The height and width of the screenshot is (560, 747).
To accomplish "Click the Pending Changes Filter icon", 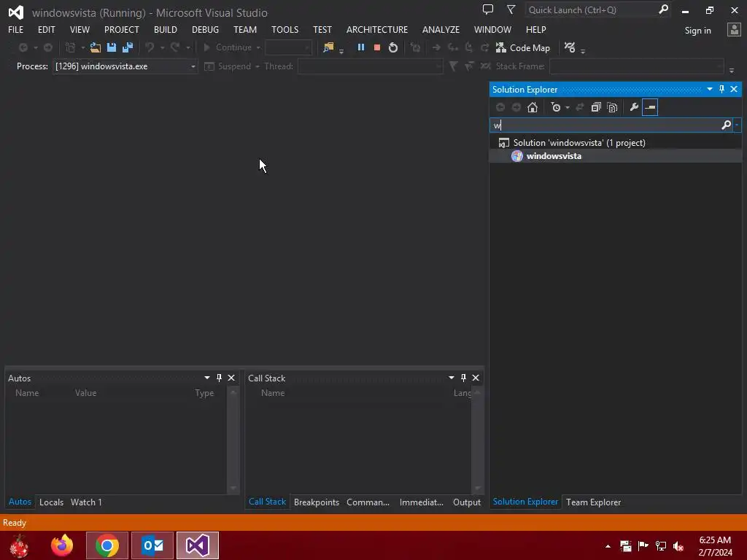I will [555, 108].
